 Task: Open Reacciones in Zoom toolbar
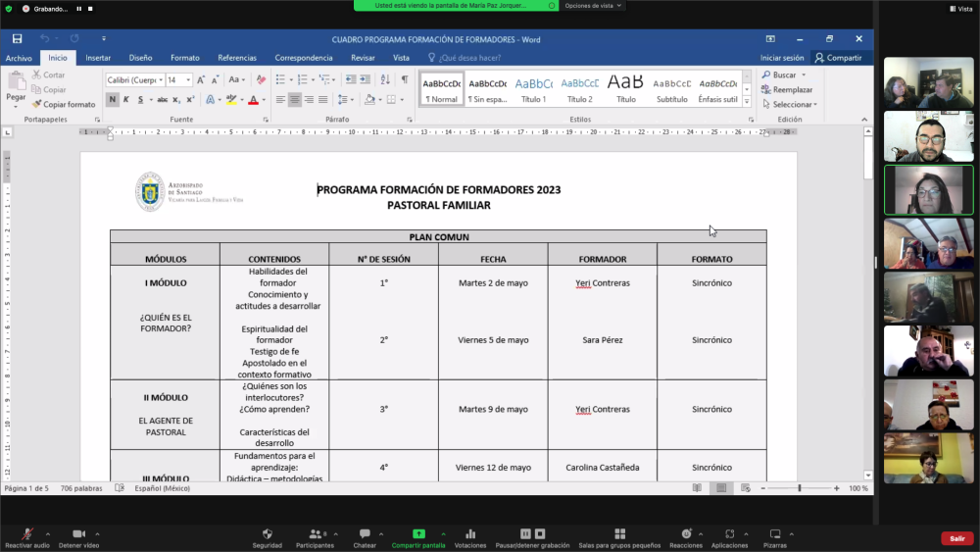click(x=686, y=538)
